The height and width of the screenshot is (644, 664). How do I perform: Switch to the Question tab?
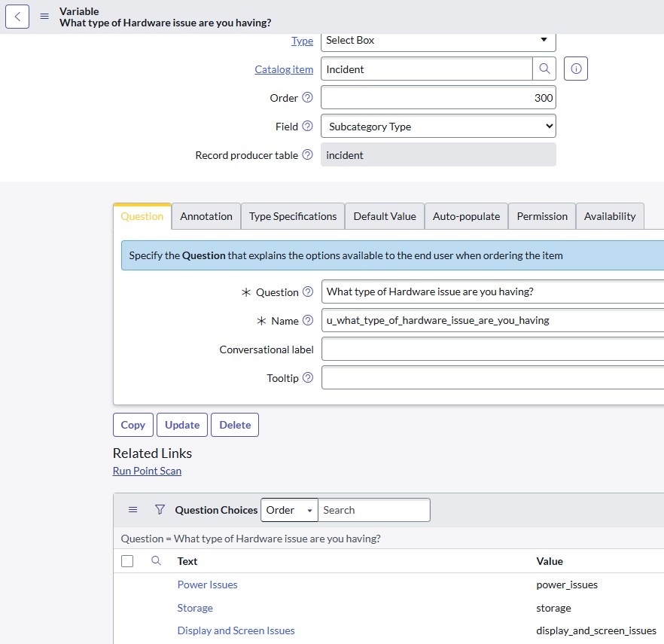[142, 216]
